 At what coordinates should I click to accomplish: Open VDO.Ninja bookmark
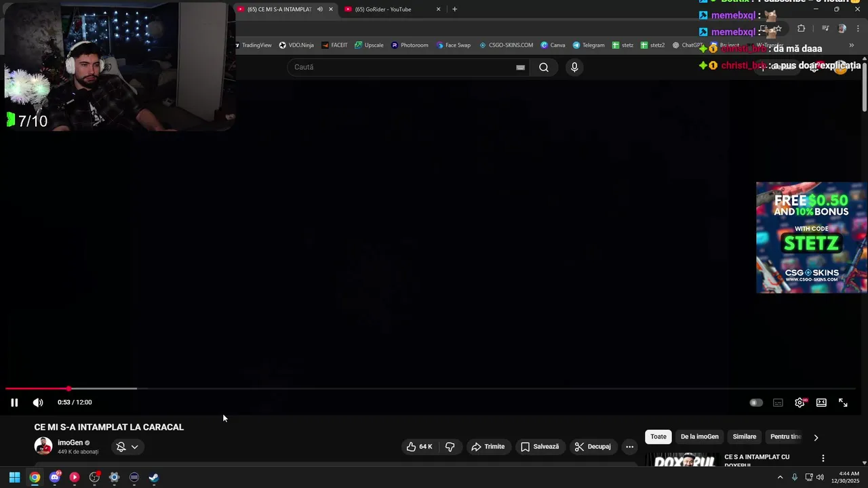[x=296, y=45]
